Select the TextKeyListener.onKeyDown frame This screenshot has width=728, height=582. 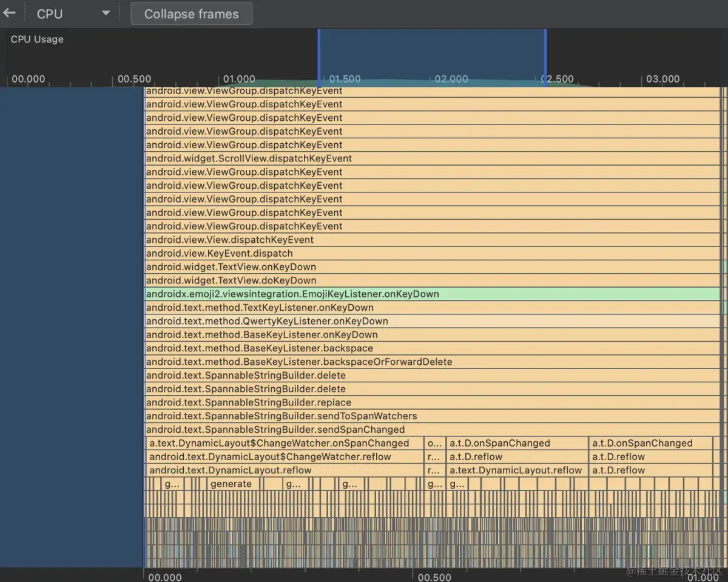tap(432, 308)
